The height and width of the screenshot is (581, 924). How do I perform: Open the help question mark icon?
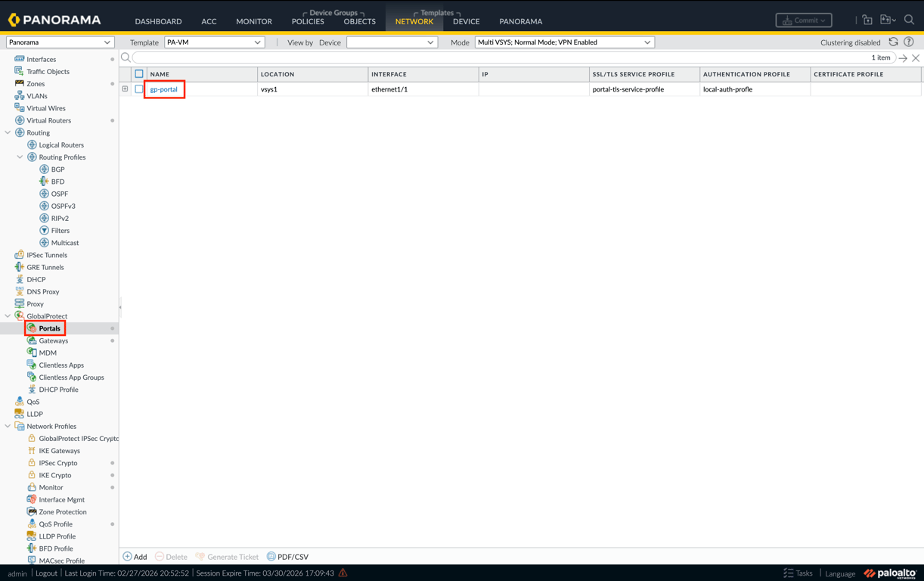[909, 42]
